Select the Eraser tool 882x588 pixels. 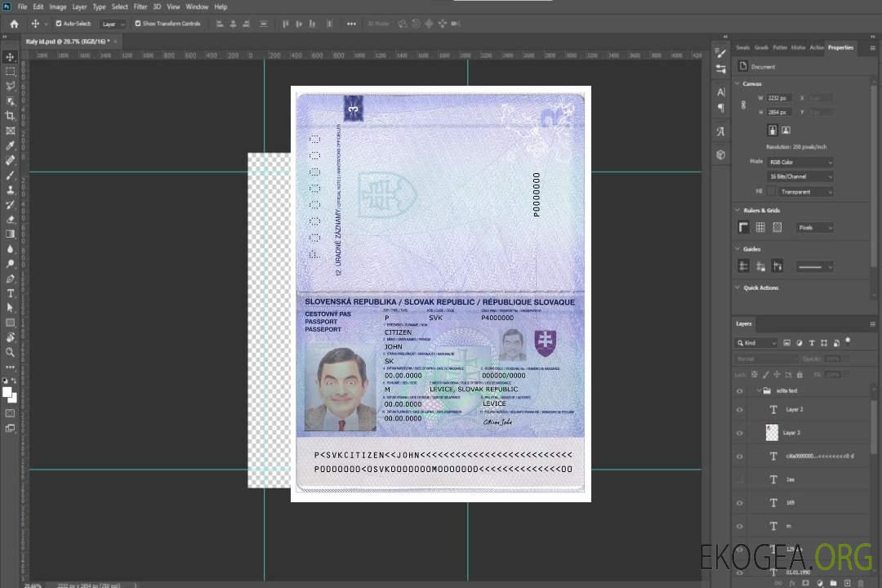pyautogui.click(x=10, y=220)
